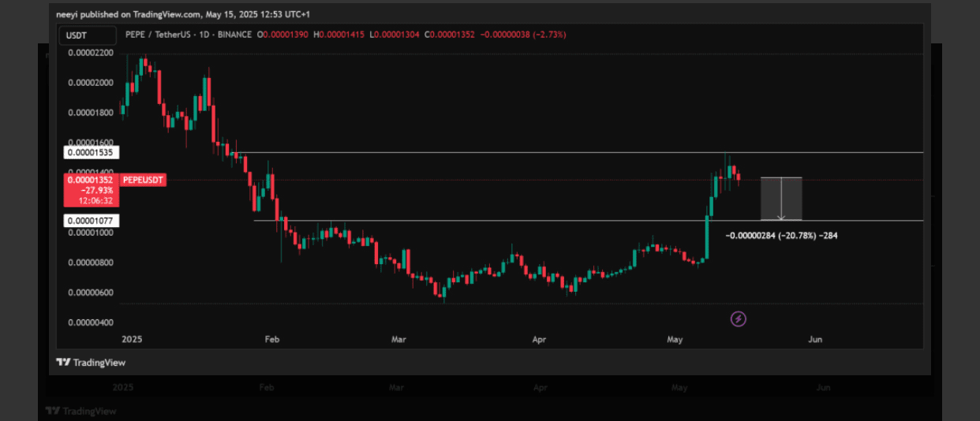The image size is (980, 421).
Task: Click the red current price label 0.00001352
Action: point(91,181)
